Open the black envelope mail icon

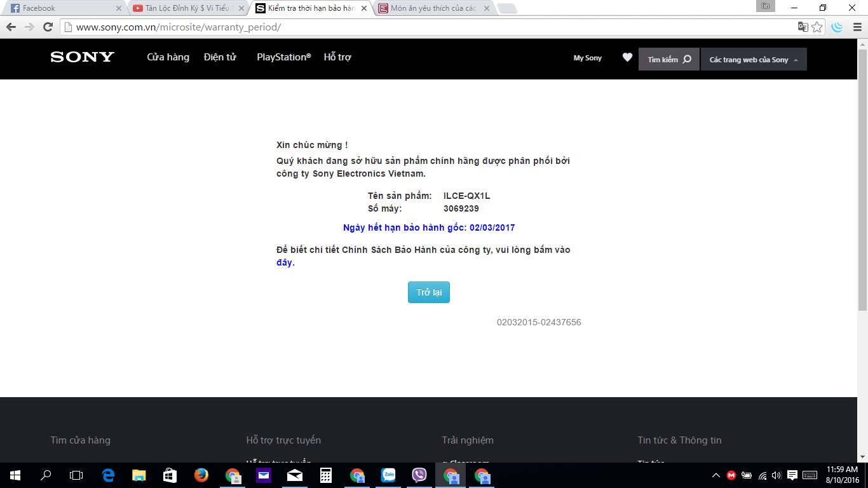coord(295,475)
